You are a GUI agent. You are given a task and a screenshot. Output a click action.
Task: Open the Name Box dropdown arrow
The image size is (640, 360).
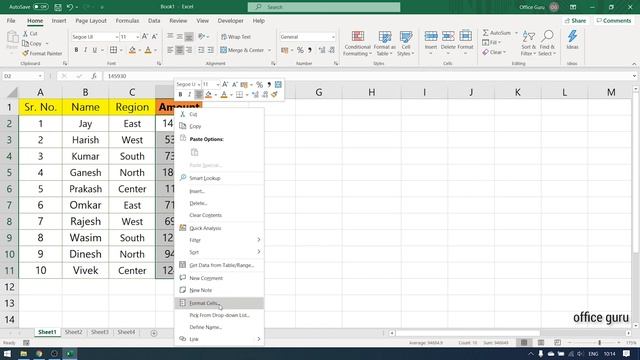pyautogui.click(x=40, y=76)
